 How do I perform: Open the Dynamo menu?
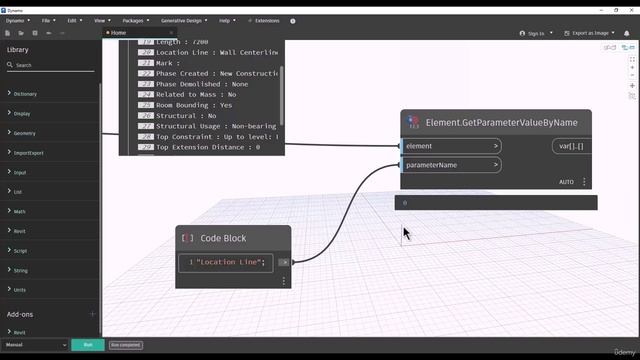tap(18, 20)
